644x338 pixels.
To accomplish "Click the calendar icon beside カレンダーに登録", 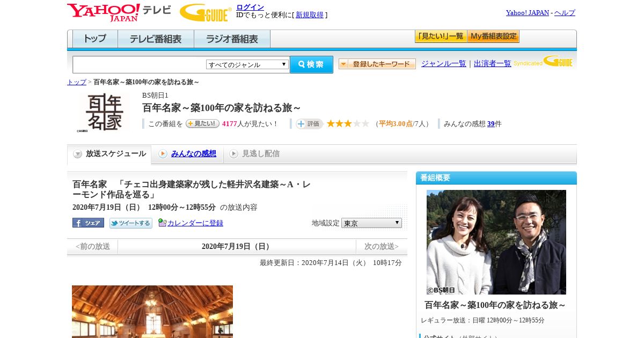I will click(x=163, y=223).
